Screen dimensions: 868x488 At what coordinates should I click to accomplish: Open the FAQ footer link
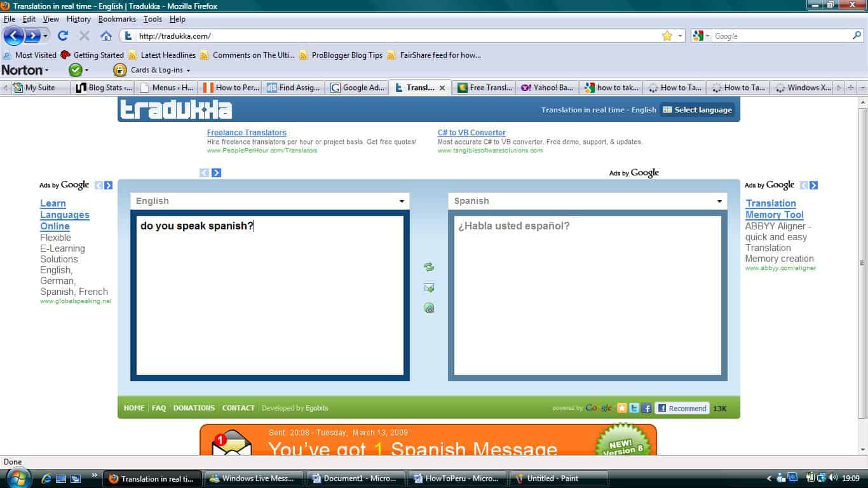coord(159,408)
